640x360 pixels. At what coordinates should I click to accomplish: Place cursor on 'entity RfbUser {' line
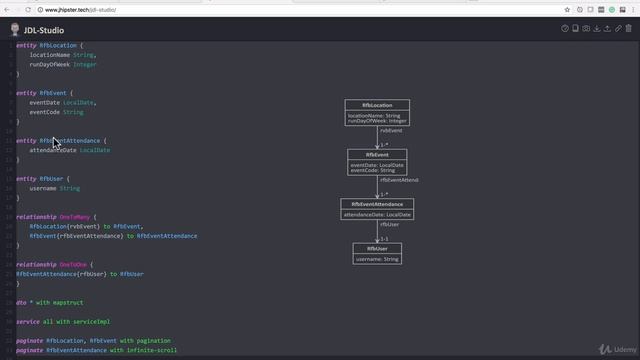tap(43, 179)
